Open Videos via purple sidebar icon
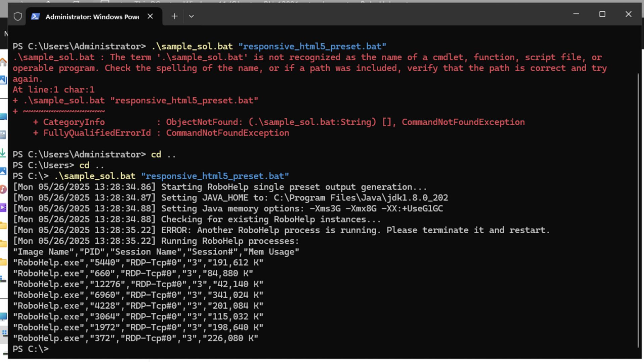The width and height of the screenshot is (644, 362). click(3, 207)
